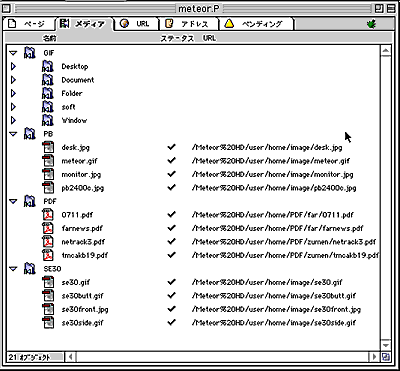Click the status checkmark for se30.gif
Viewport: 400px width, 371px height.
coord(171,282)
